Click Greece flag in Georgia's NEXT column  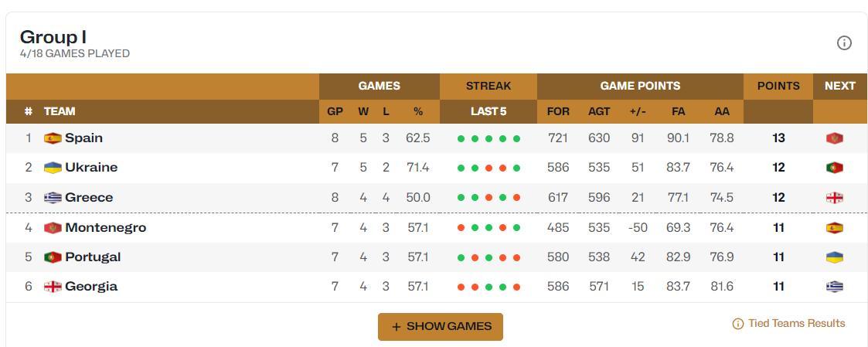pyautogui.click(x=834, y=287)
